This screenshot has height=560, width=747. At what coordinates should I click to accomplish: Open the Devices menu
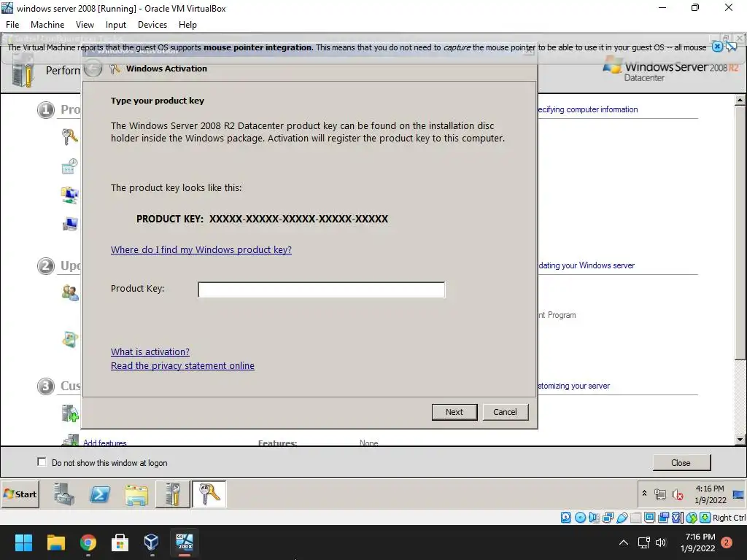coord(152,25)
